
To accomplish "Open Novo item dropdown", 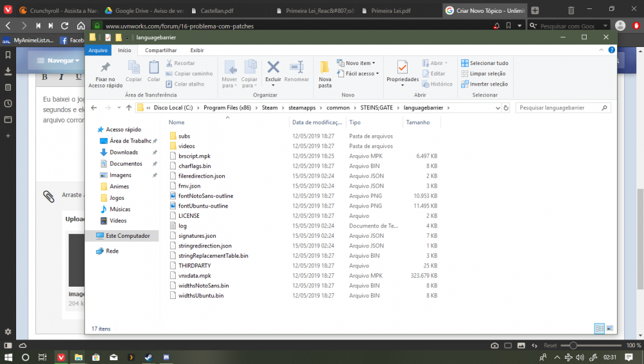I will click(x=356, y=63).
